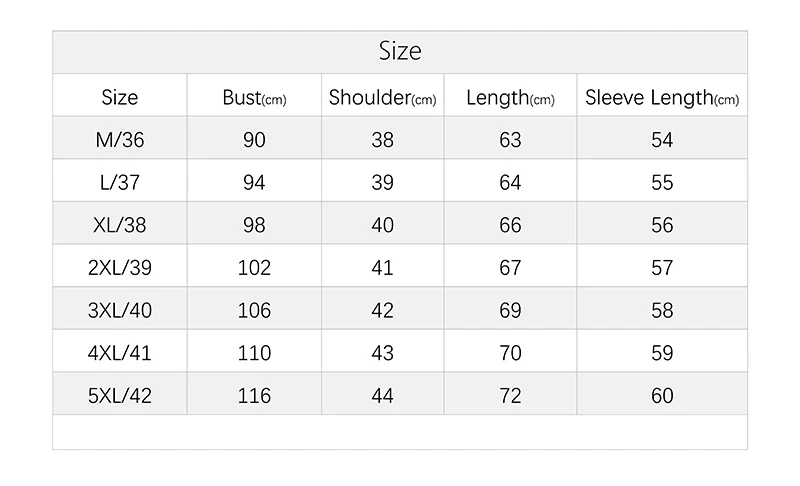The width and height of the screenshot is (800, 486).
Task: Select sleeve length value 54
Action: tap(662, 140)
